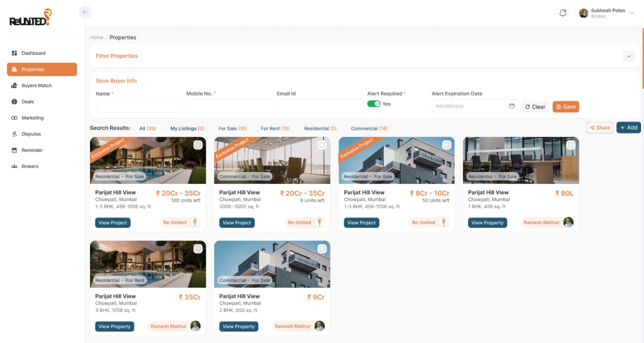Select the checkbox on the ₹ 9Cr property card
This screenshot has width=644, height=343.
[322, 248]
